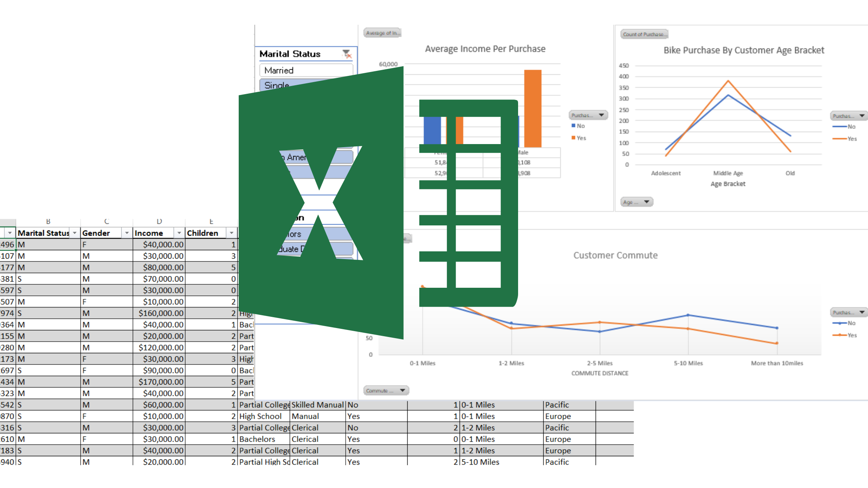868x488 pixels.
Task: Click the orange Yes legend marker in income chart
Action: [573, 138]
